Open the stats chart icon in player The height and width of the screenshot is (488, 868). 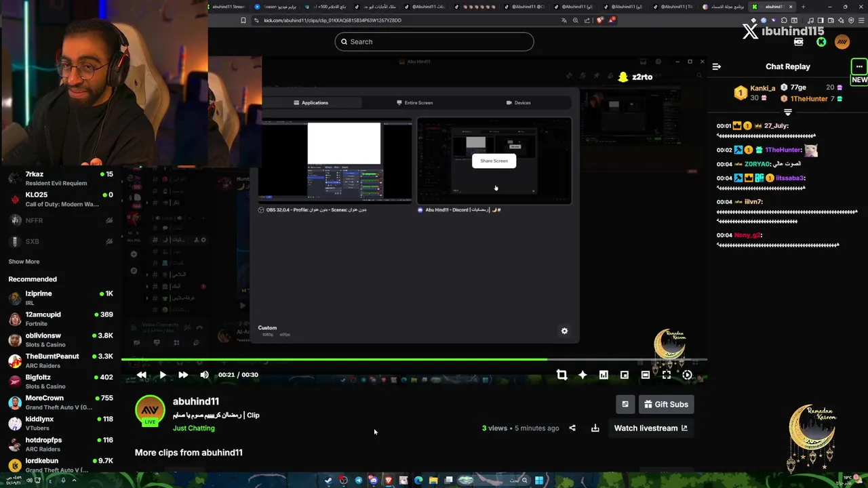(604, 375)
